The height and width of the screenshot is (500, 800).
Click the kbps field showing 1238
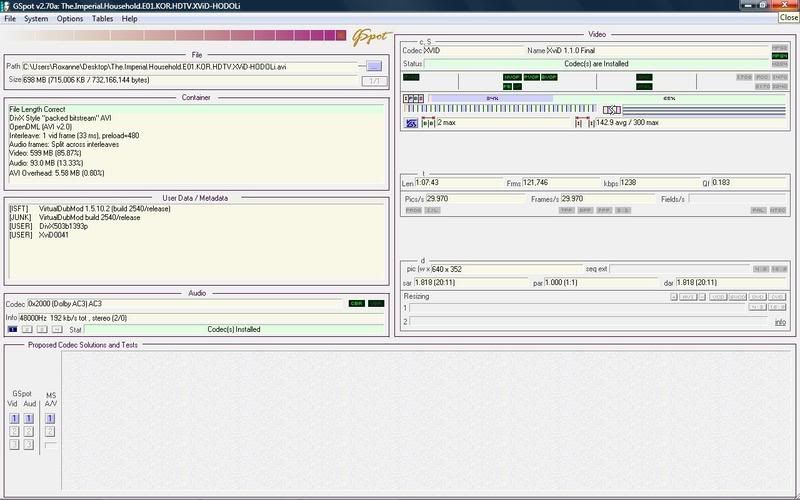(660, 183)
